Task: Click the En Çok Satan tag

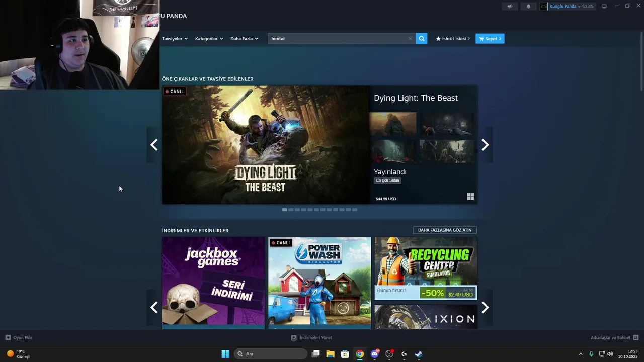Action: 387,180
